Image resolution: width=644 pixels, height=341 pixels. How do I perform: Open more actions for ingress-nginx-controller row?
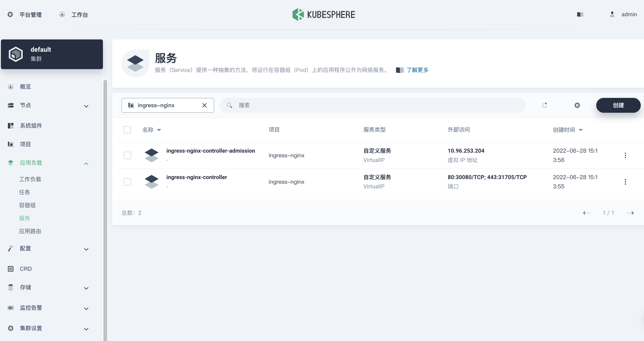tap(625, 182)
